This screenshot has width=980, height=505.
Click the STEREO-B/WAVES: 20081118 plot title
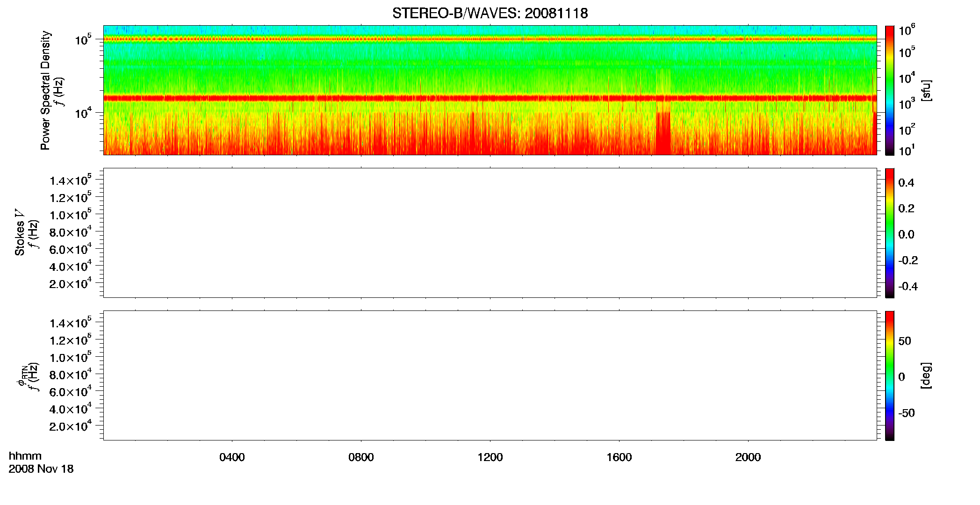(490, 13)
